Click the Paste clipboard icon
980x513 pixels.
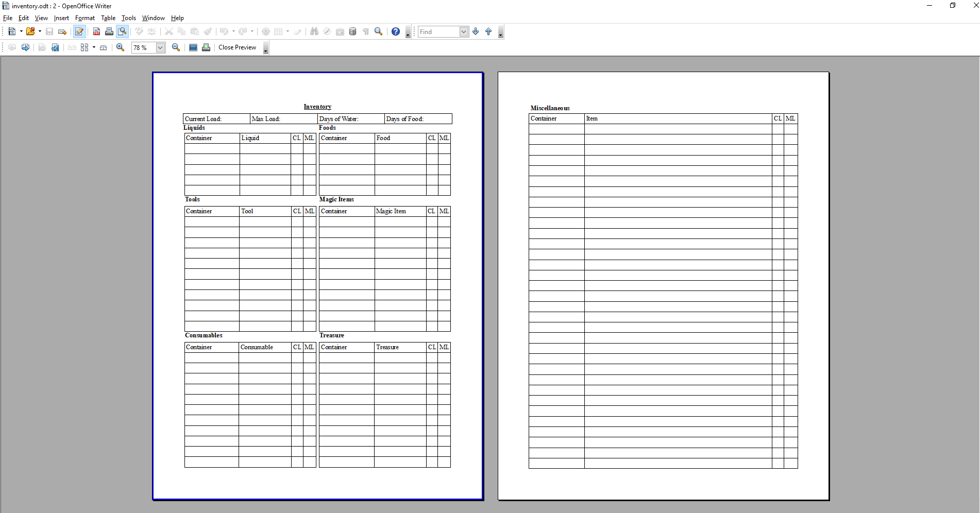195,31
